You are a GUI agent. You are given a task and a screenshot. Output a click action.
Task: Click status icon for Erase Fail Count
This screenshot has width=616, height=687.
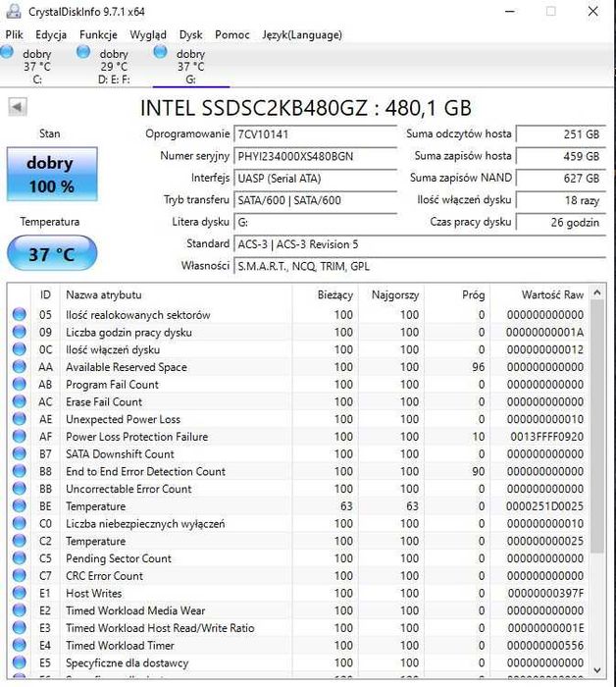pos(20,401)
